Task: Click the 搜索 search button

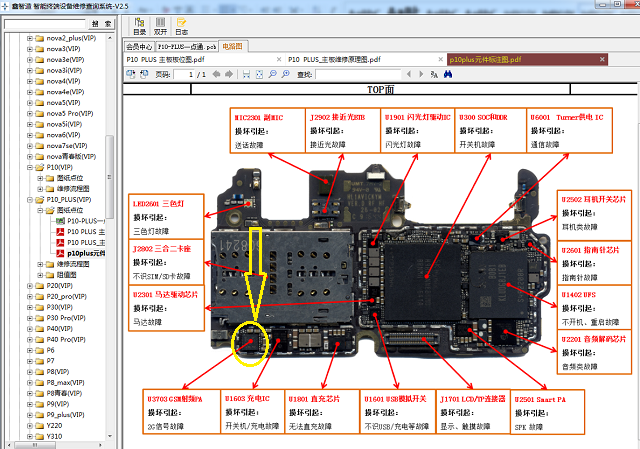Action: pos(102,24)
